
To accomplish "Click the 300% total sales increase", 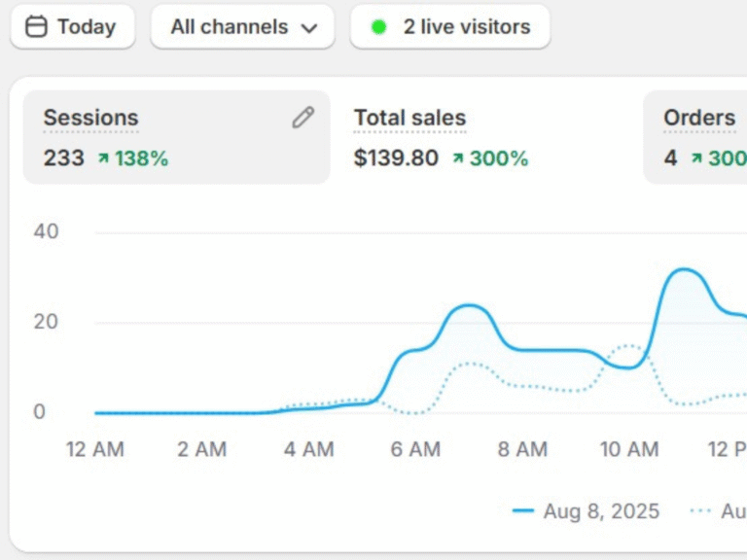I will 490,158.
